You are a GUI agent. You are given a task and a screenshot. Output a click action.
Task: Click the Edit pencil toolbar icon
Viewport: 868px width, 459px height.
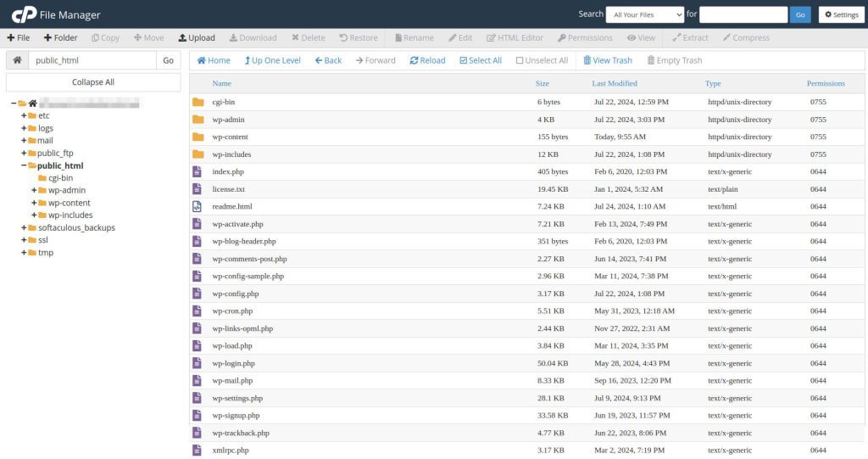click(453, 37)
